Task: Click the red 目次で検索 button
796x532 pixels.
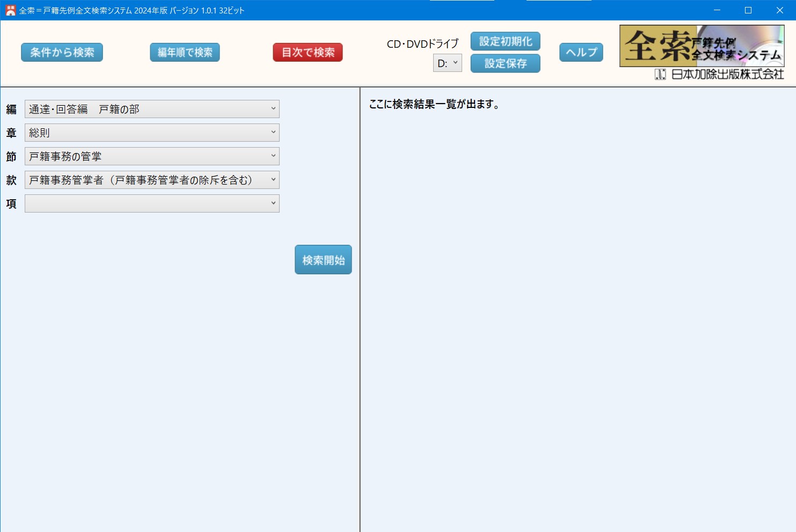Action: click(x=308, y=53)
